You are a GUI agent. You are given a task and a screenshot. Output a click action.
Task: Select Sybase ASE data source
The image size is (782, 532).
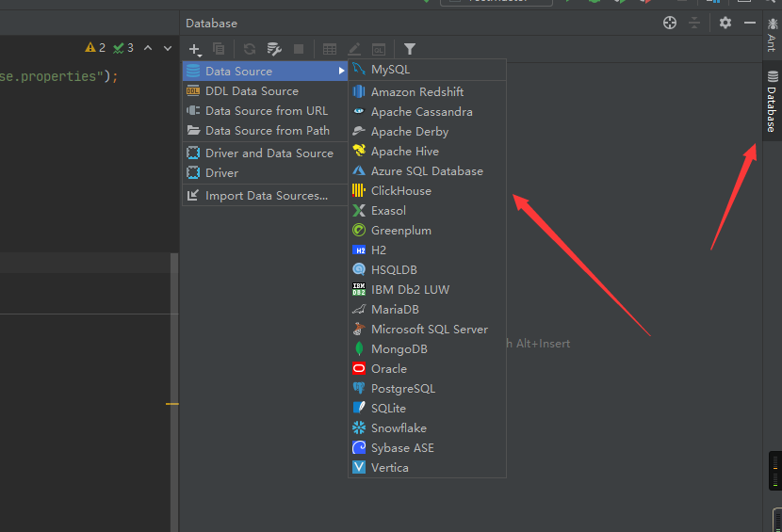coord(428,448)
